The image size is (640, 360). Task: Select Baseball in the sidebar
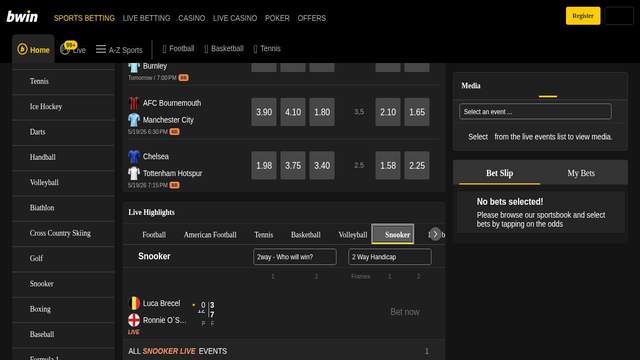tap(63, 334)
